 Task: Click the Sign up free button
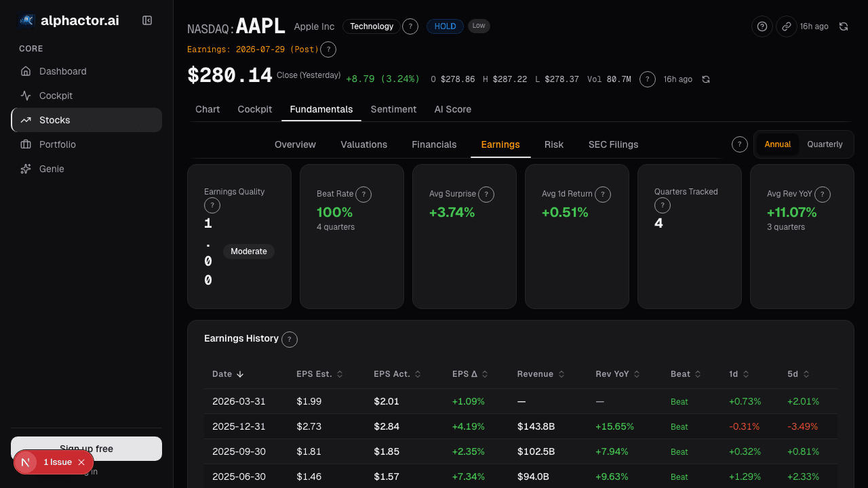point(86,449)
